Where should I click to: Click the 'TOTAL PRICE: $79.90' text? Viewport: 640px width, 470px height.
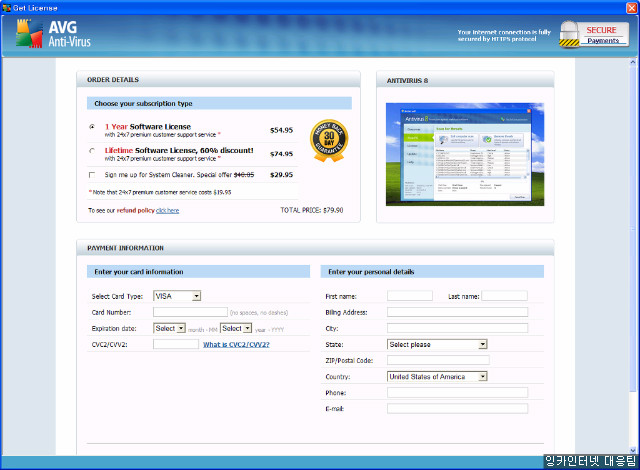[311, 210]
